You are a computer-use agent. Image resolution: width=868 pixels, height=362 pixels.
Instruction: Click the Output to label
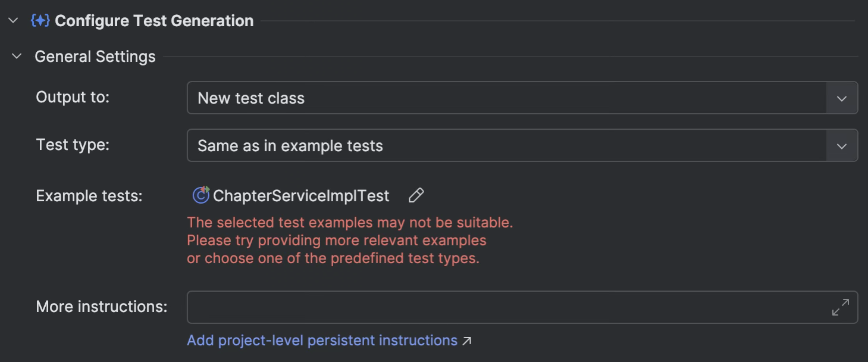point(73,98)
